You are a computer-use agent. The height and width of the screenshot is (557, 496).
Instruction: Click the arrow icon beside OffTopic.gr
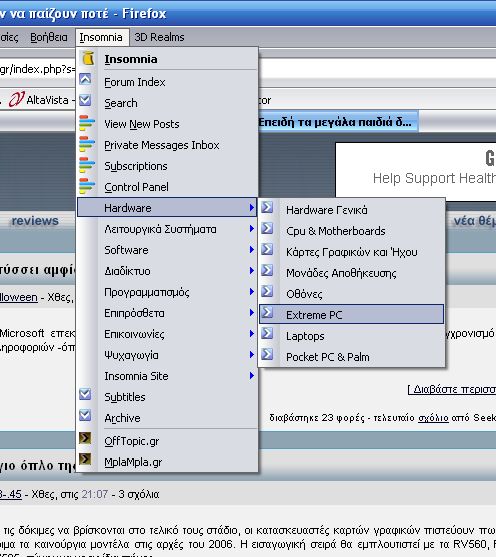tap(85, 438)
